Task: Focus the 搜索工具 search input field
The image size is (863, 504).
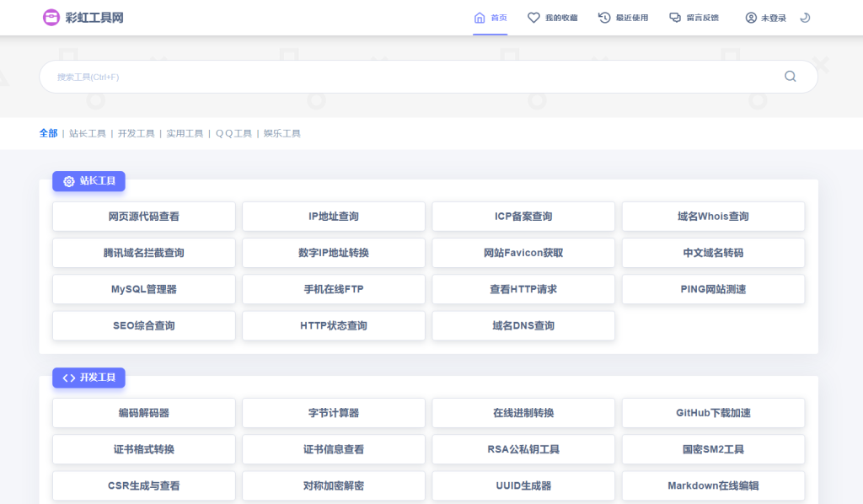Action: click(428, 77)
